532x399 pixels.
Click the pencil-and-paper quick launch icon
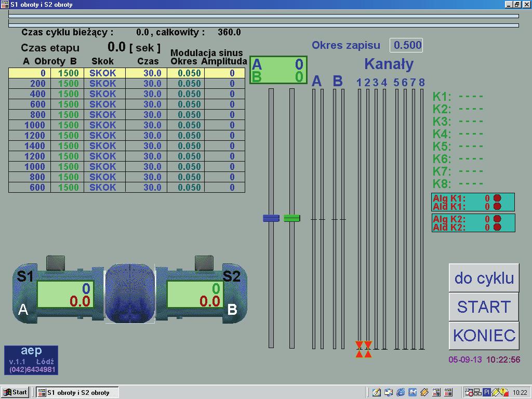(x=377, y=392)
